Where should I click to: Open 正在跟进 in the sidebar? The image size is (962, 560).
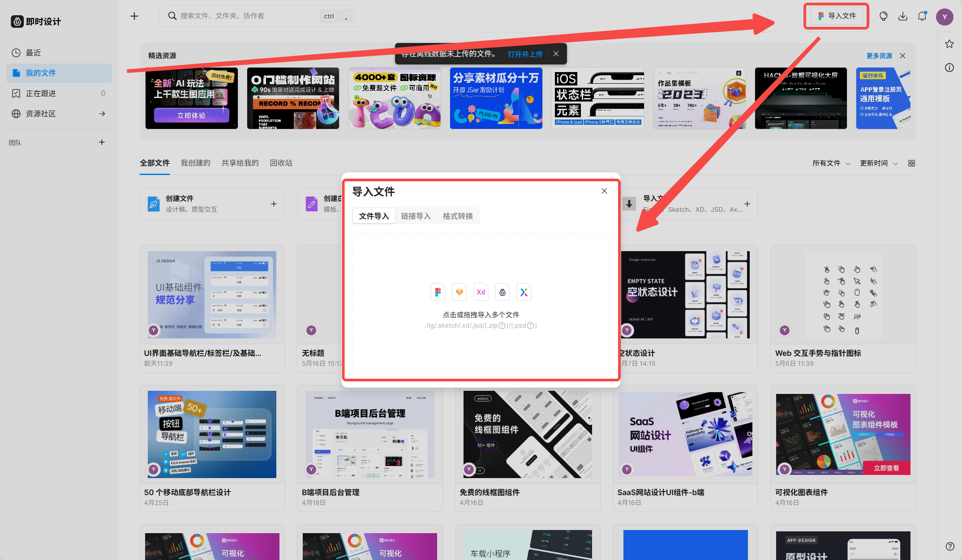(x=59, y=93)
